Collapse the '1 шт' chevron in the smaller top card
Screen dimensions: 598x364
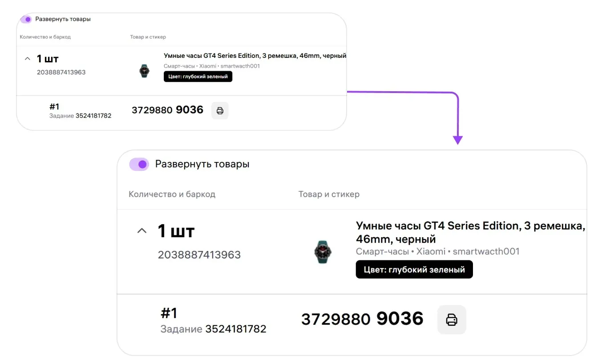[27, 59]
